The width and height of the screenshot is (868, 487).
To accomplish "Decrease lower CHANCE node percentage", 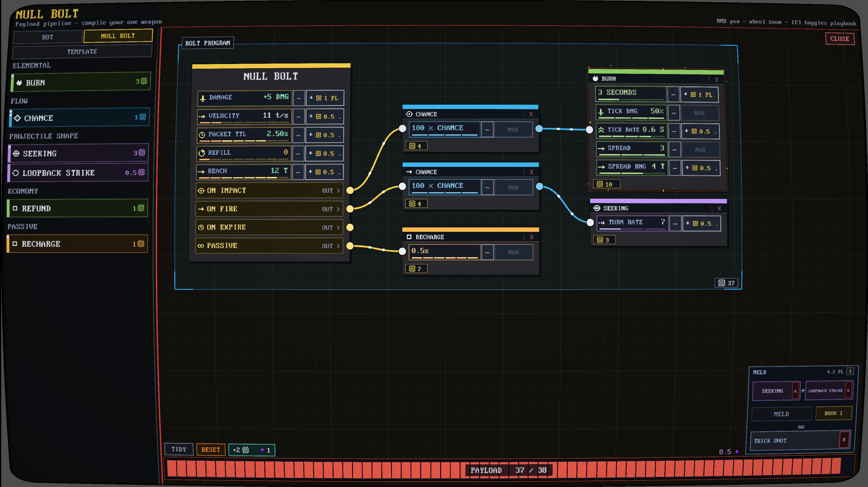I will point(488,187).
